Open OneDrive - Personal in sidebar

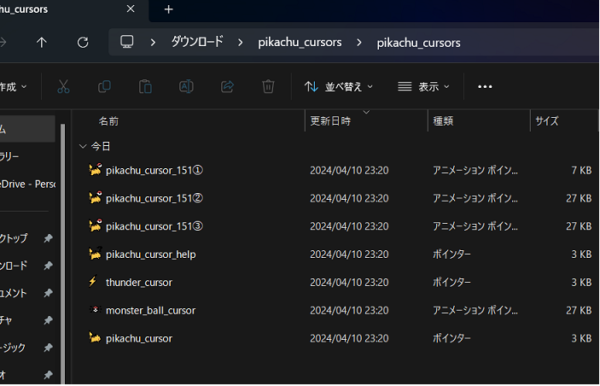click(x=28, y=184)
